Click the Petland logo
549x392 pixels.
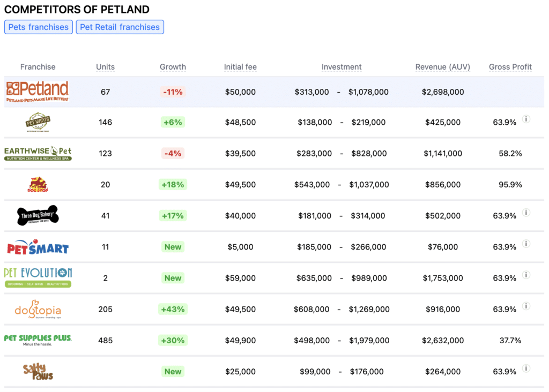coord(38,92)
